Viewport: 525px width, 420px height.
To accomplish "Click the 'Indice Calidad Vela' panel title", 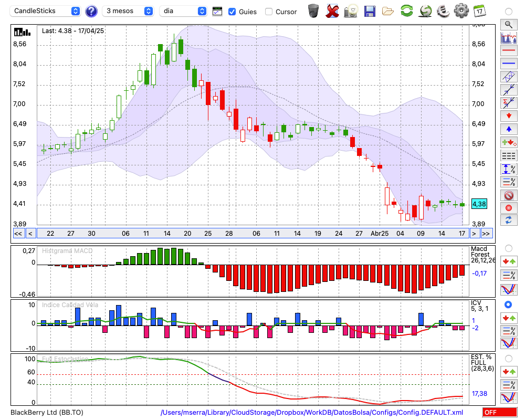I will click(70, 305).
